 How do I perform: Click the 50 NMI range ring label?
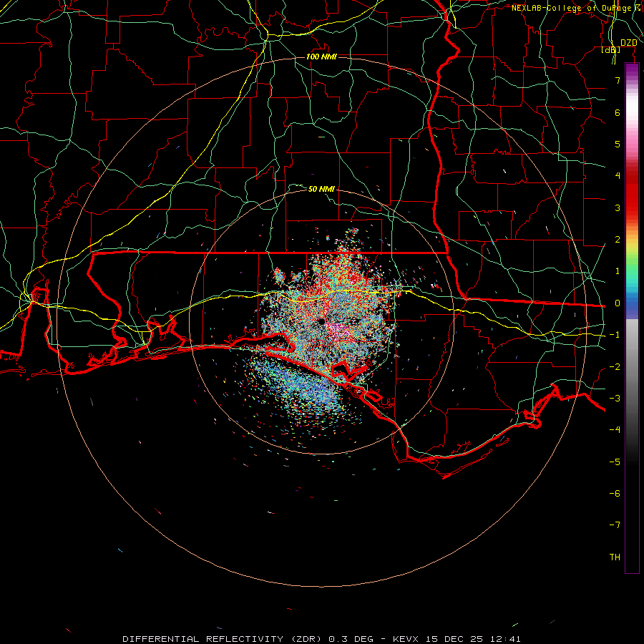click(321, 189)
